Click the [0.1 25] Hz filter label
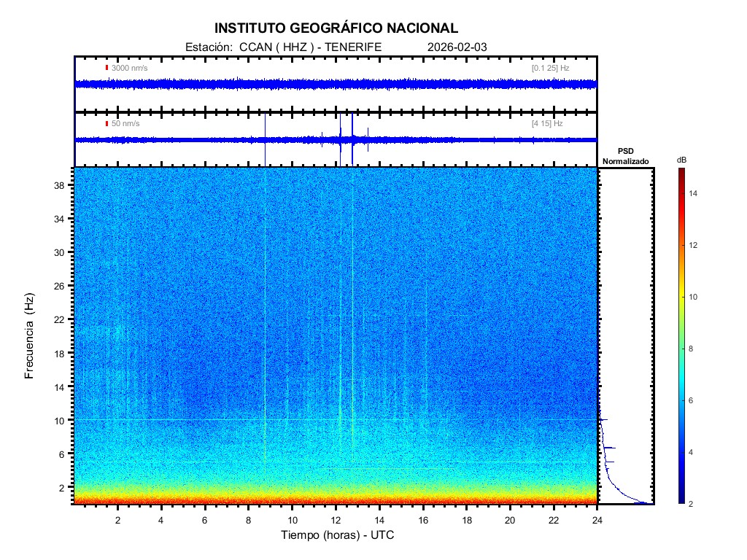Viewport: 747px width, 560px height. [x=550, y=68]
